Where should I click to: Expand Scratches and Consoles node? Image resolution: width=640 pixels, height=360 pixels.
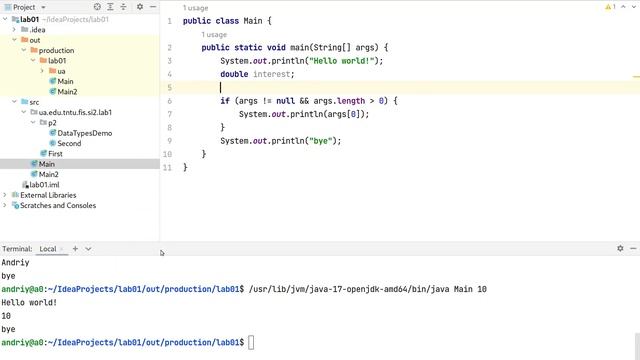tap(5, 205)
